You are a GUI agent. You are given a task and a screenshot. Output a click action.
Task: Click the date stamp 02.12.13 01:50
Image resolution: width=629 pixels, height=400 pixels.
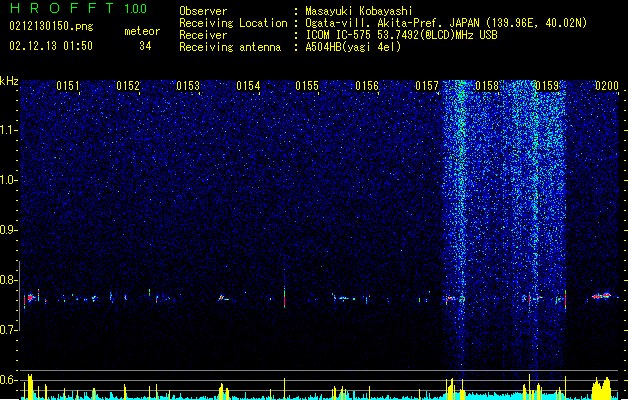[x=51, y=46]
